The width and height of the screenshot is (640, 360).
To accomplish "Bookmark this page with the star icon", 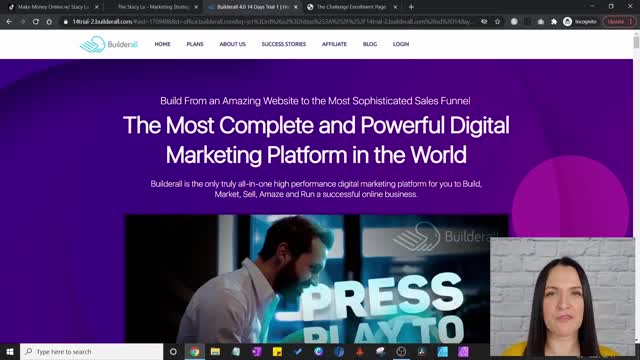I will pyautogui.click(x=498, y=22).
